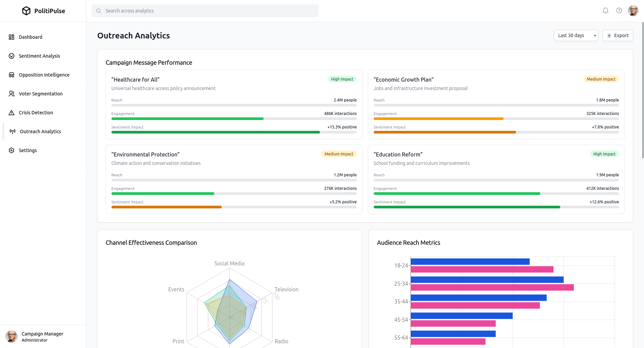644x348 pixels.
Task: Open the user avatar in top bar
Action: 633,11
